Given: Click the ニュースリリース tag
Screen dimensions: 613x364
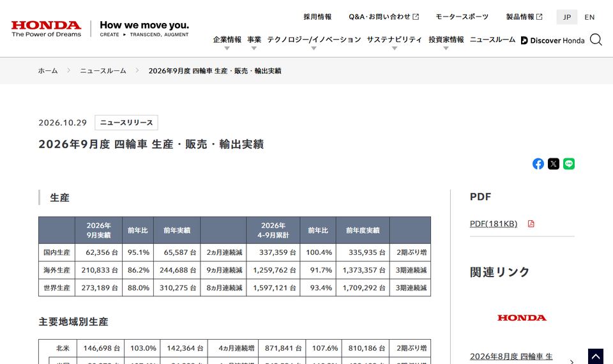Looking at the screenshot, I should (x=126, y=123).
